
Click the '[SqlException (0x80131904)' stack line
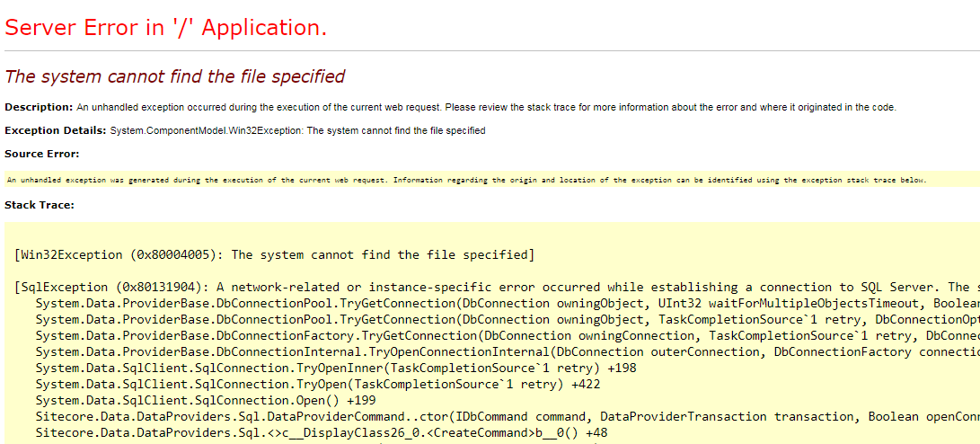tap(497, 287)
